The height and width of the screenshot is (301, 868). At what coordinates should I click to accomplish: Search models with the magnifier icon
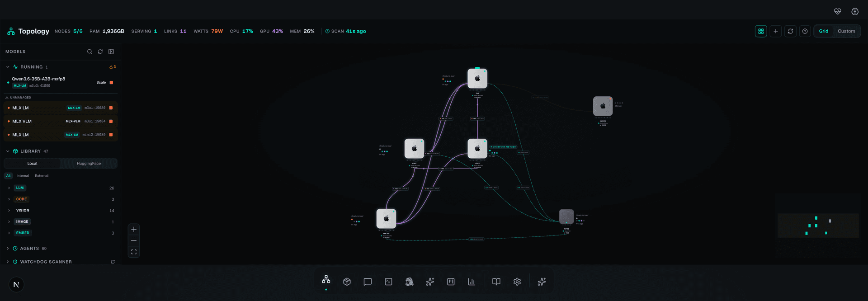pos(90,52)
